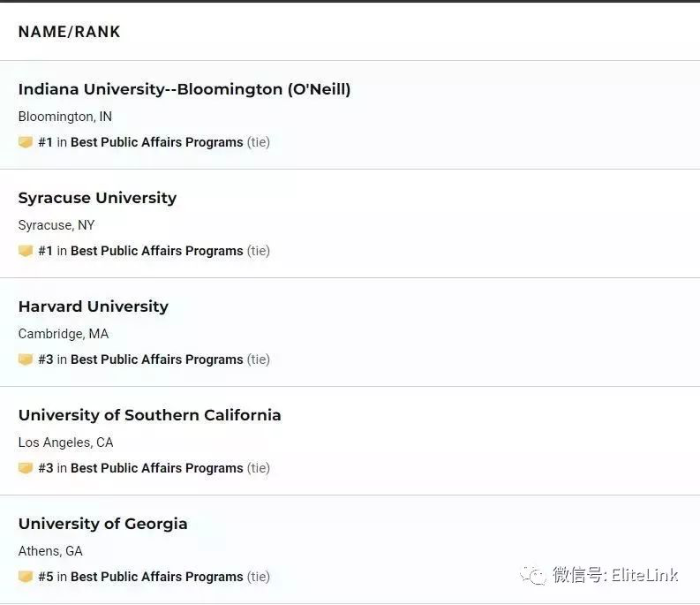Click Best Public Affairs Programs under Harvard University

coord(157,359)
